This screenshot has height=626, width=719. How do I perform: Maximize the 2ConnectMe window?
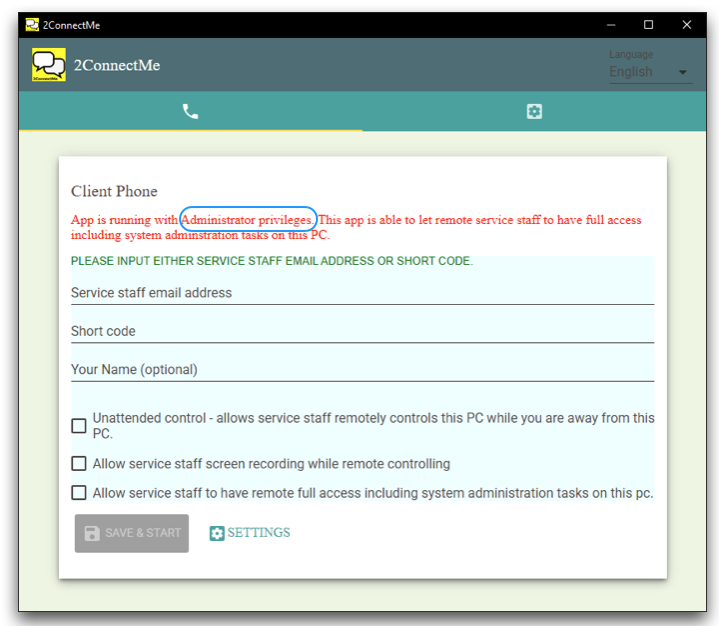pos(648,25)
